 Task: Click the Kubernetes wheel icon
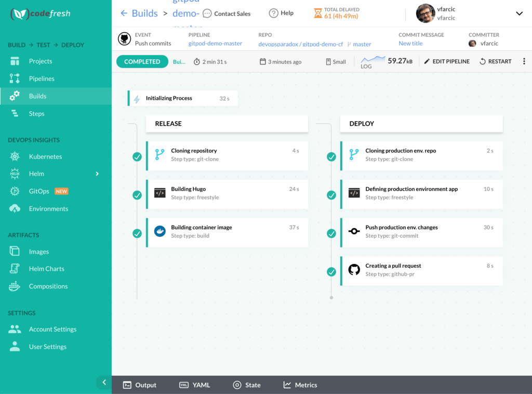pyautogui.click(x=15, y=156)
